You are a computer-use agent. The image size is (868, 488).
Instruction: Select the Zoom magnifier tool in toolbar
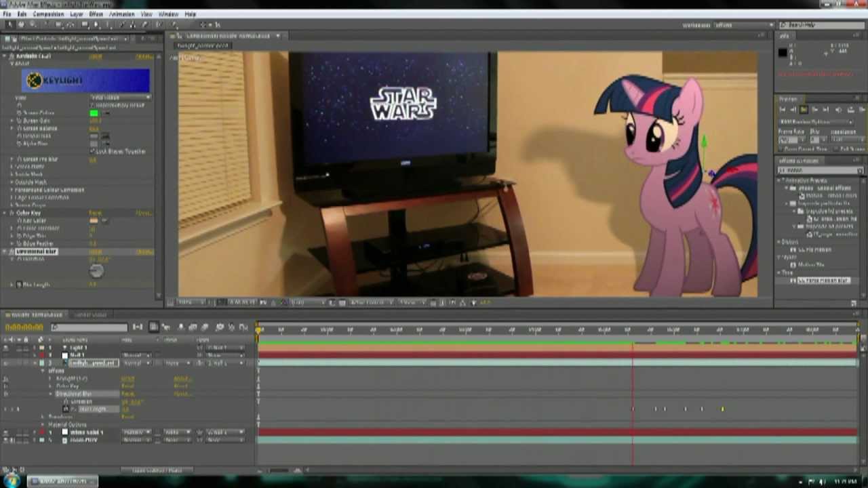click(33, 25)
